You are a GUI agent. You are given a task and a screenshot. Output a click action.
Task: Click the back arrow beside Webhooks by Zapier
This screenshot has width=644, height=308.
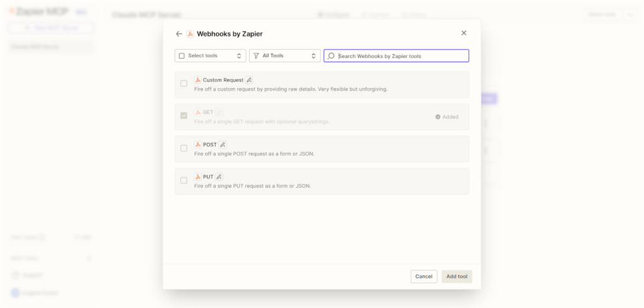tap(179, 34)
